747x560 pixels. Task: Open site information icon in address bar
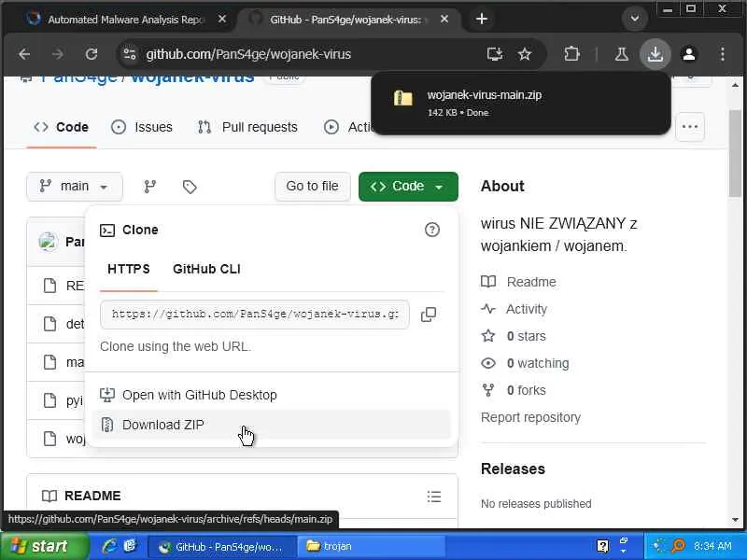(129, 54)
